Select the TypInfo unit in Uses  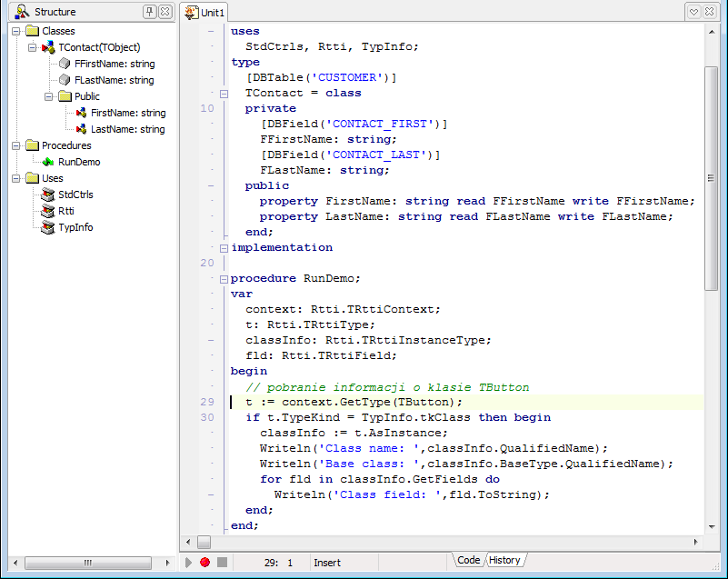(75, 227)
